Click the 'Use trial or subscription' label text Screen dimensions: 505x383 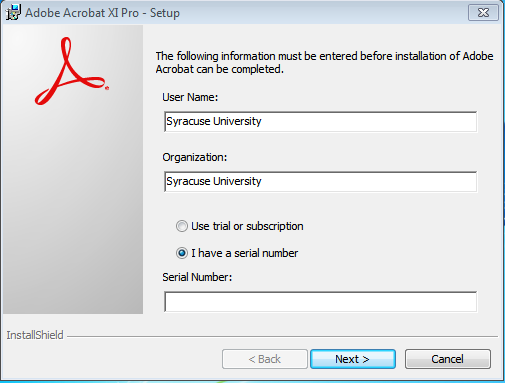[x=247, y=226]
